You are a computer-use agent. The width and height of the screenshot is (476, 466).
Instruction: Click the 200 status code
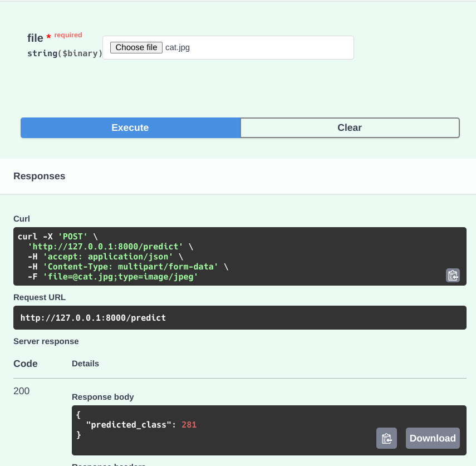pos(21,391)
